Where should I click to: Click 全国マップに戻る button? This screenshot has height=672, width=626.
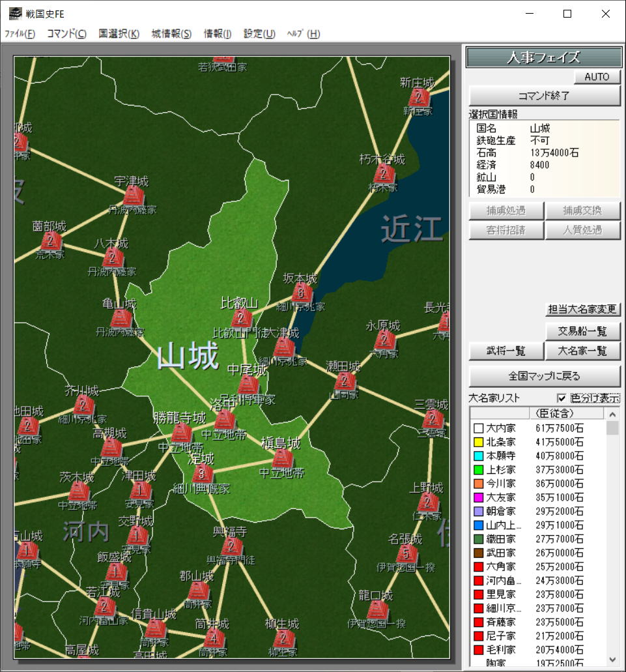[544, 376]
